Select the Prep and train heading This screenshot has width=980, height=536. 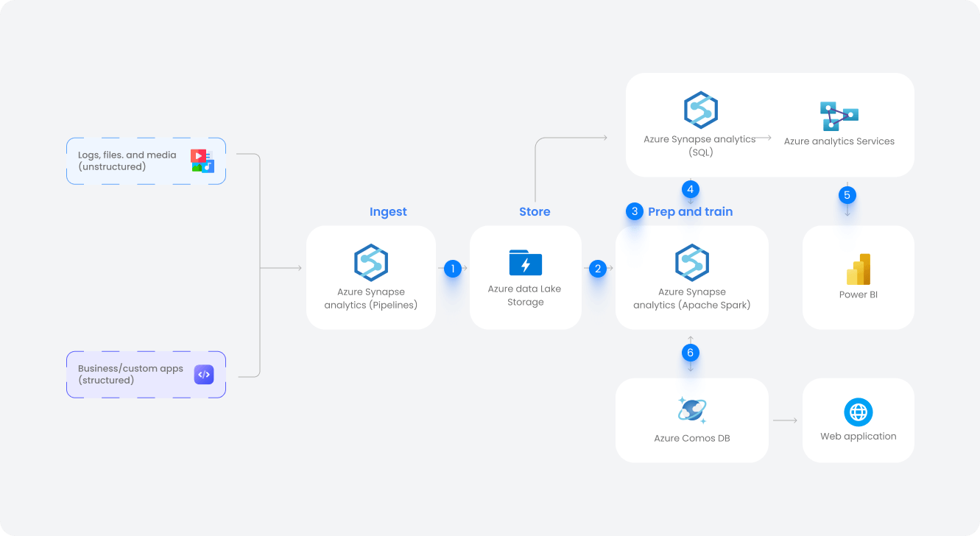691,211
